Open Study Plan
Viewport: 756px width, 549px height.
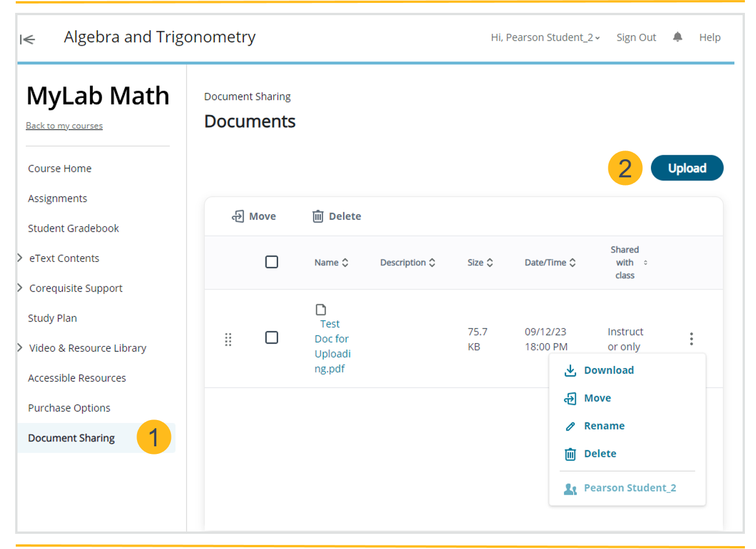[x=52, y=318]
